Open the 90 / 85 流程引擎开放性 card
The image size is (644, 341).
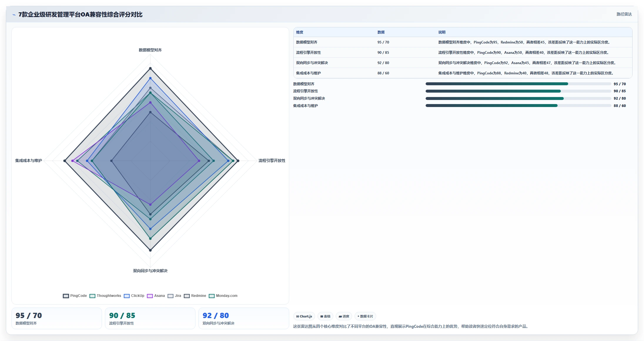click(x=150, y=318)
